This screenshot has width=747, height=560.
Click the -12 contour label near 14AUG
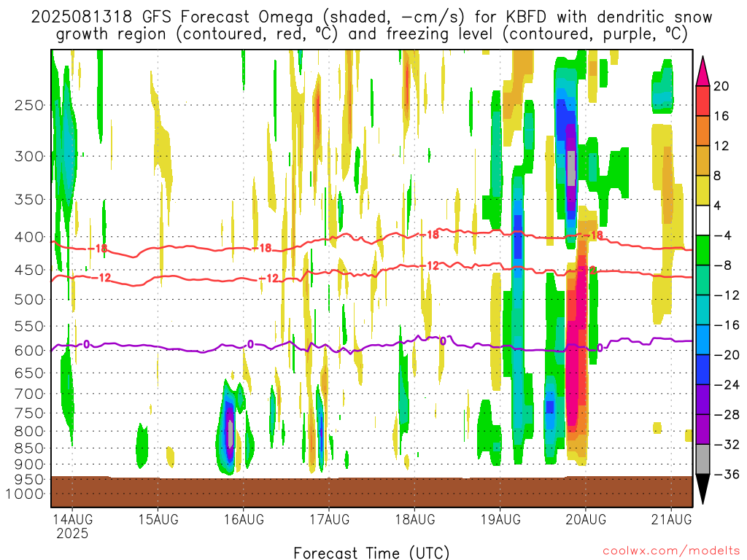tap(101, 278)
